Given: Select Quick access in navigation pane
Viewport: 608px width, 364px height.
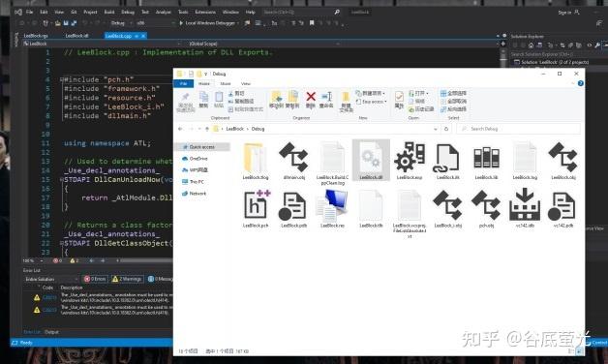Looking at the screenshot, I should point(202,147).
